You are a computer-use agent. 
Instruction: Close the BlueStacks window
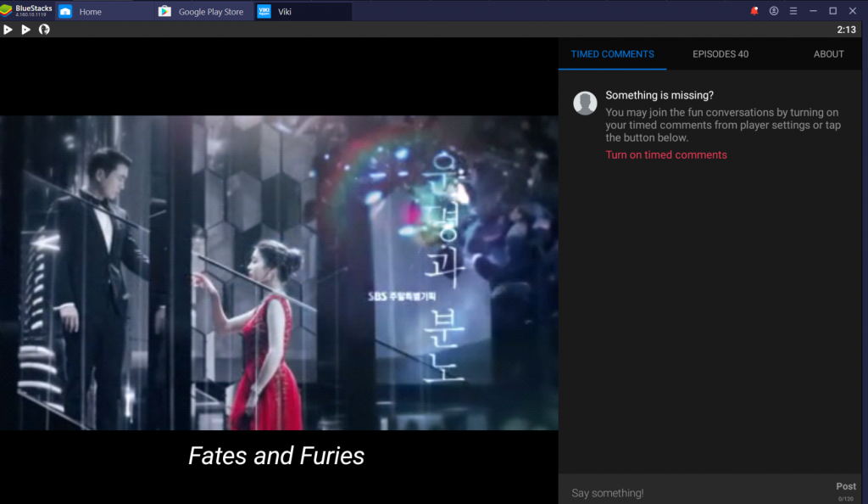[853, 10]
